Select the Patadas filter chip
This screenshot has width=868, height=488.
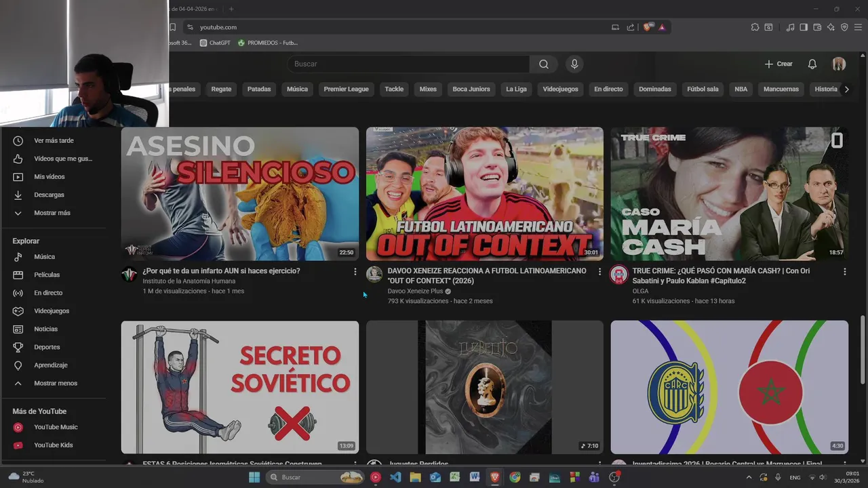tap(259, 89)
